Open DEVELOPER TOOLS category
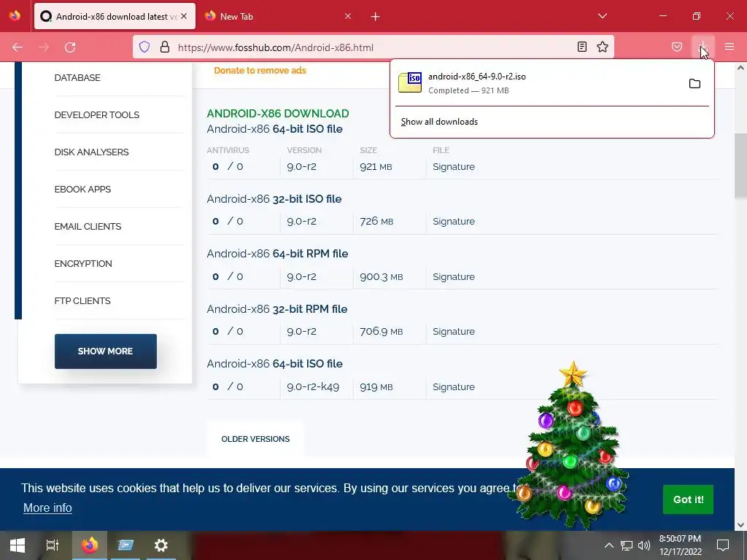This screenshot has width=747, height=560. 97,114
